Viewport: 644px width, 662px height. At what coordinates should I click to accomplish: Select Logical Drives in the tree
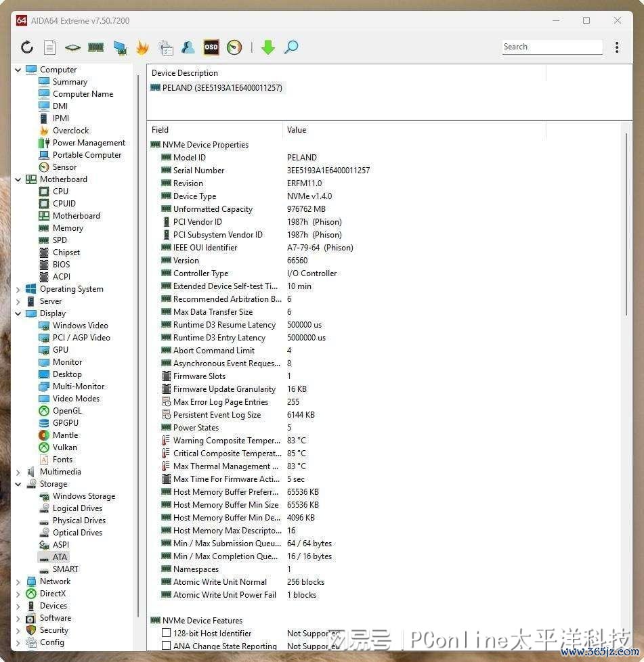77,508
